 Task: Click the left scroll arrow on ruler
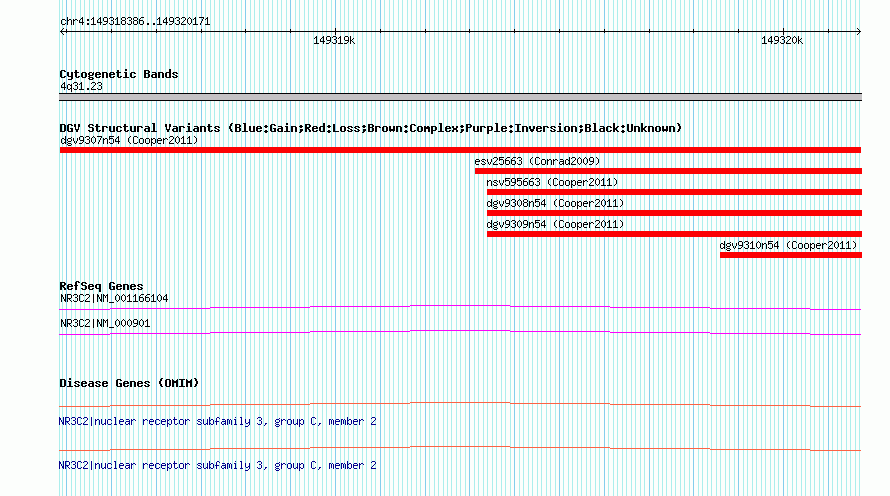[x=62, y=32]
